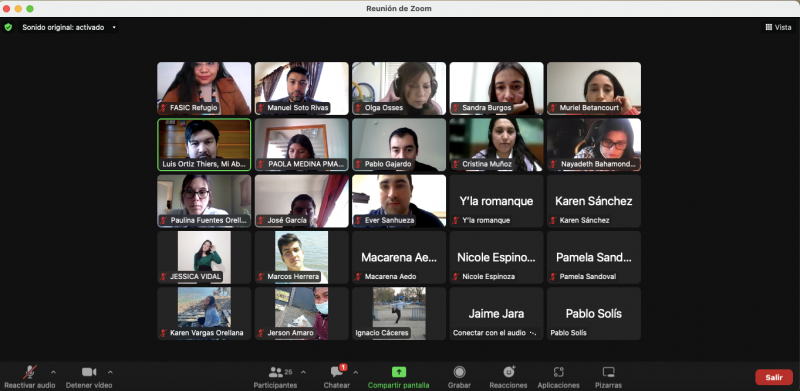This screenshot has height=391, width=800.
Task: Click muted mic icon on Pablo Gajardo
Action: (x=358, y=164)
